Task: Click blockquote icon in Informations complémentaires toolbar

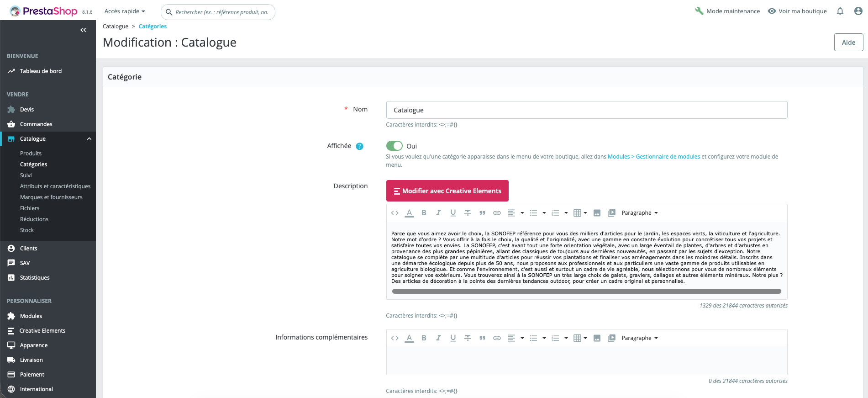Action: click(482, 338)
